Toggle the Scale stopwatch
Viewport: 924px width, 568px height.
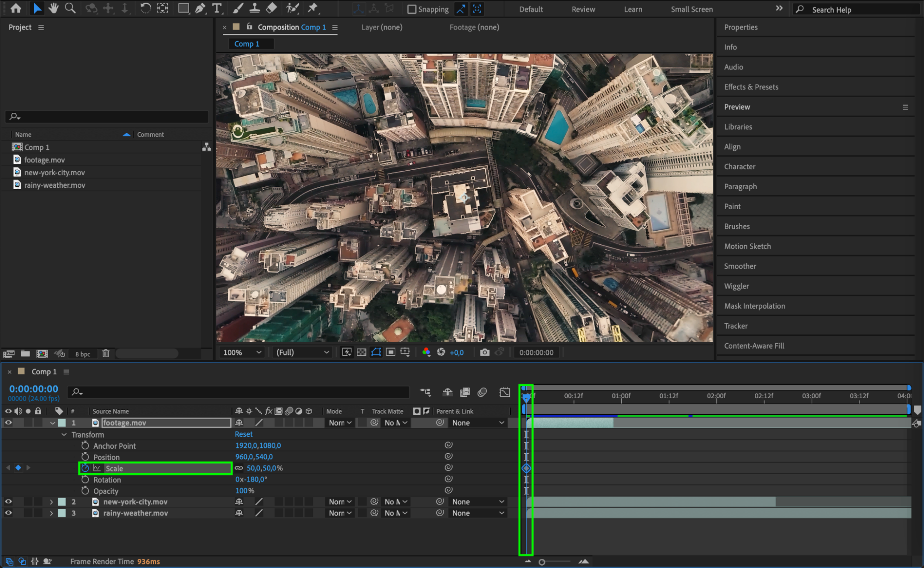(85, 468)
